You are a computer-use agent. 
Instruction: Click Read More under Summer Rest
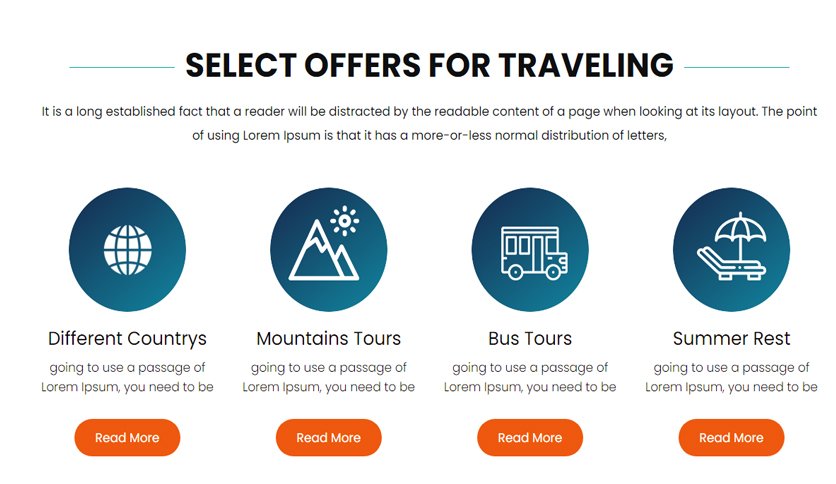(x=732, y=438)
